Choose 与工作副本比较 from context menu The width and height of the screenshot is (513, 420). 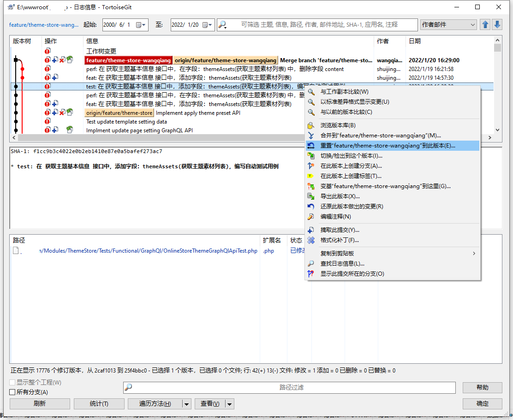tap(344, 92)
